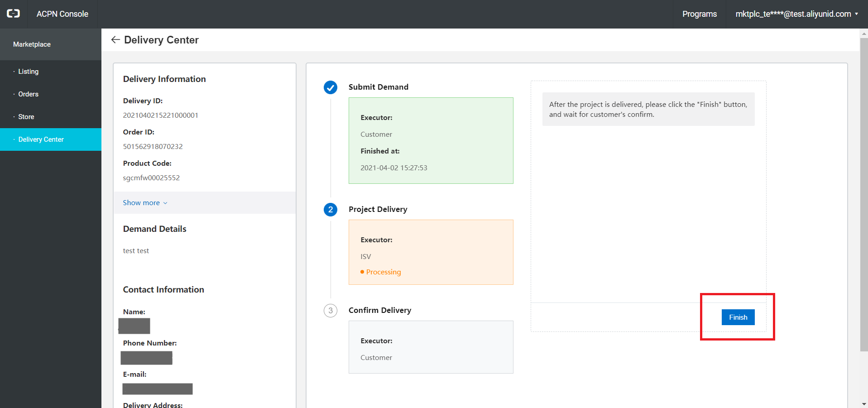The image size is (868, 408).
Task: Click the step 2 Project Delivery circle
Action: (x=331, y=209)
